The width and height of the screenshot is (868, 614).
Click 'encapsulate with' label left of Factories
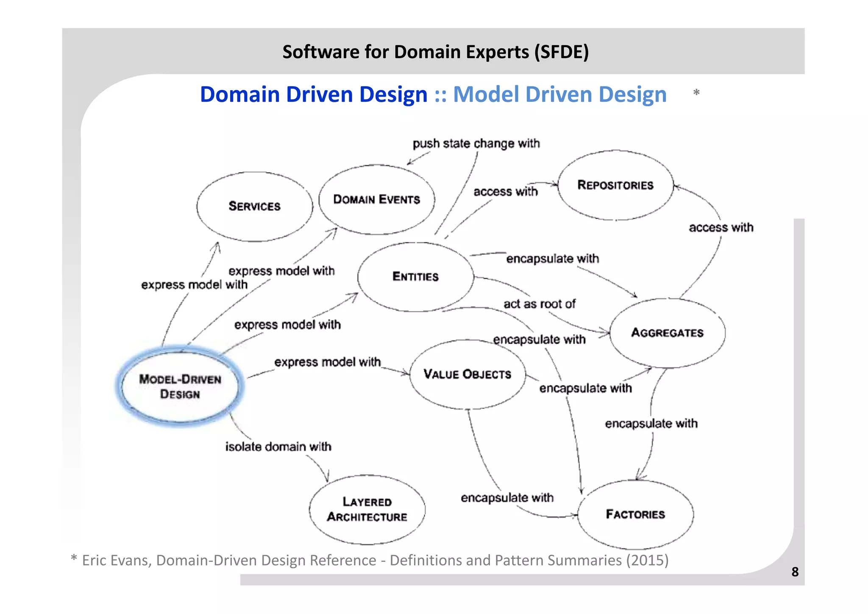(x=507, y=498)
